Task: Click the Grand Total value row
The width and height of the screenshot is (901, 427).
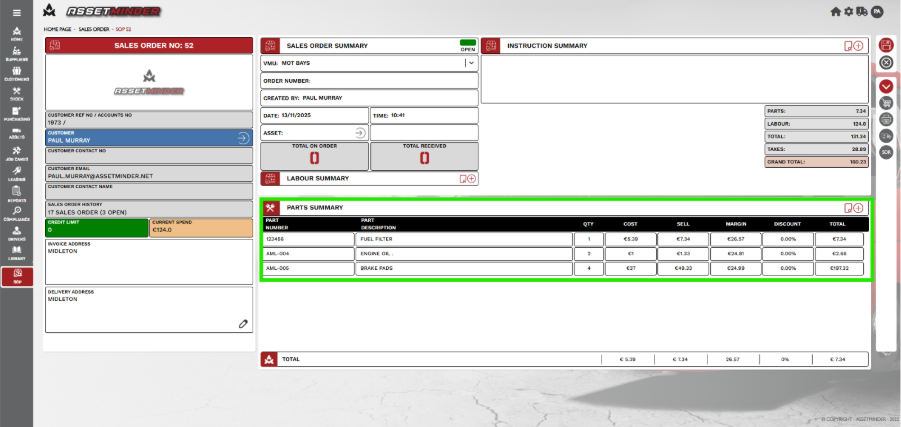Action: (x=816, y=162)
